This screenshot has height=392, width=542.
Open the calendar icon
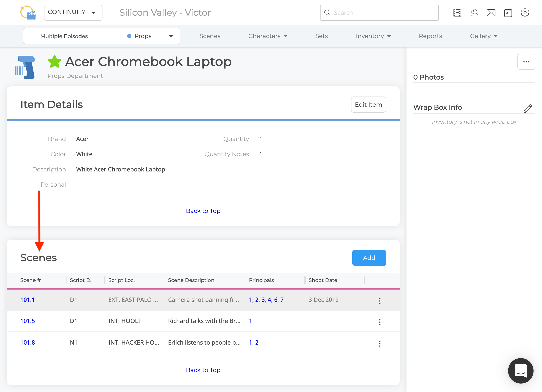pyautogui.click(x=508, y=13)
